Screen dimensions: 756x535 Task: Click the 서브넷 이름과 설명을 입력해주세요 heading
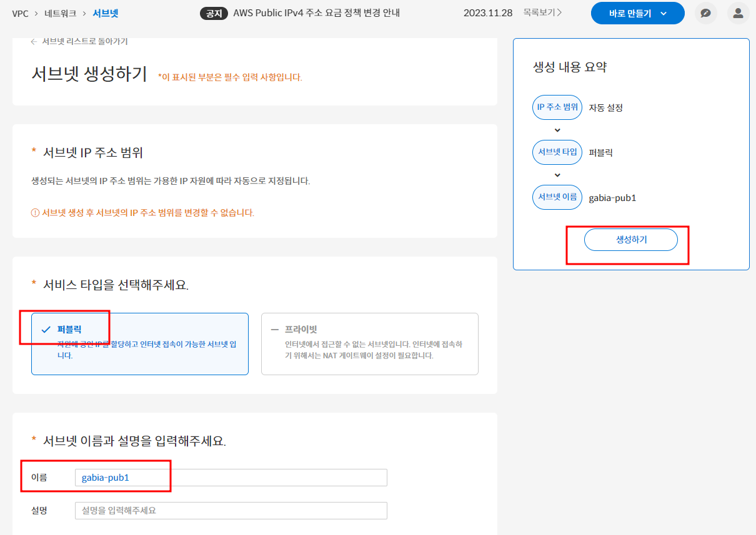coord(134,441)
